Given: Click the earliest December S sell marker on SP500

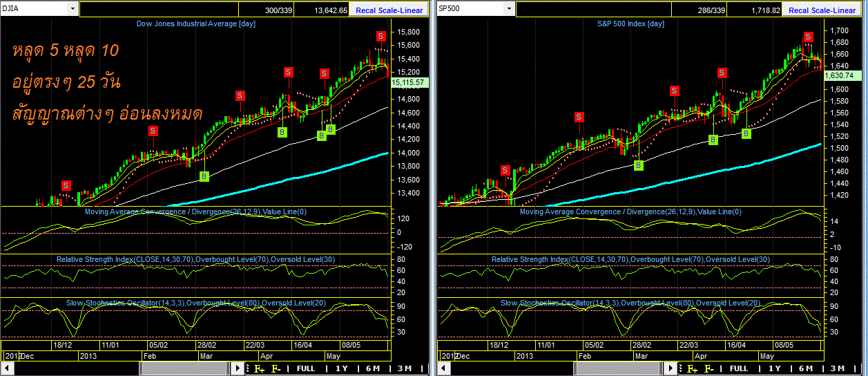Looking at the screenshot, I should click(x=505, y=169).
